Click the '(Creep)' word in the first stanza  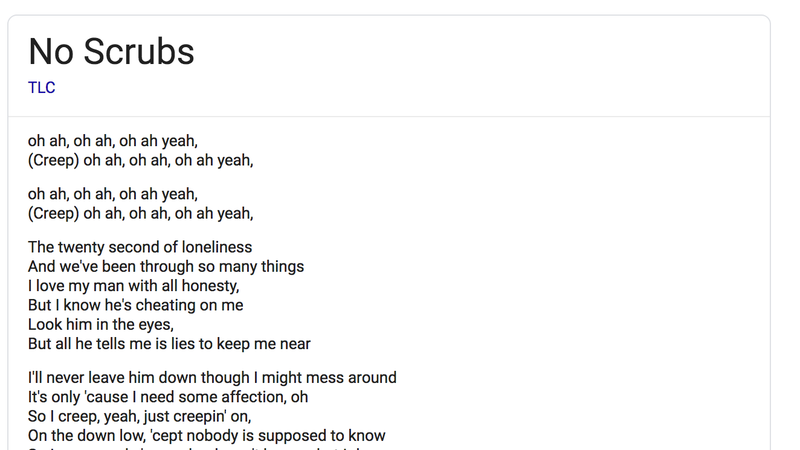pos(54,160)
